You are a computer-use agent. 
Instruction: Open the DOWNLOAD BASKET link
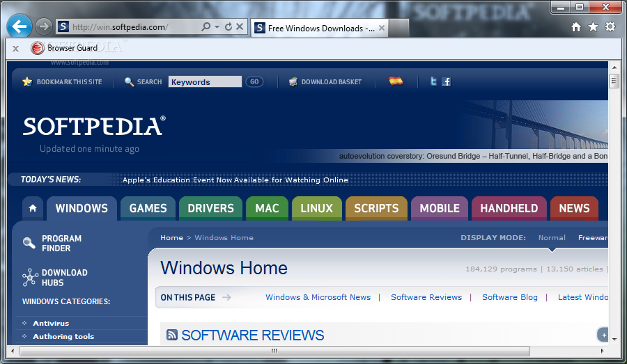[331, 82]
